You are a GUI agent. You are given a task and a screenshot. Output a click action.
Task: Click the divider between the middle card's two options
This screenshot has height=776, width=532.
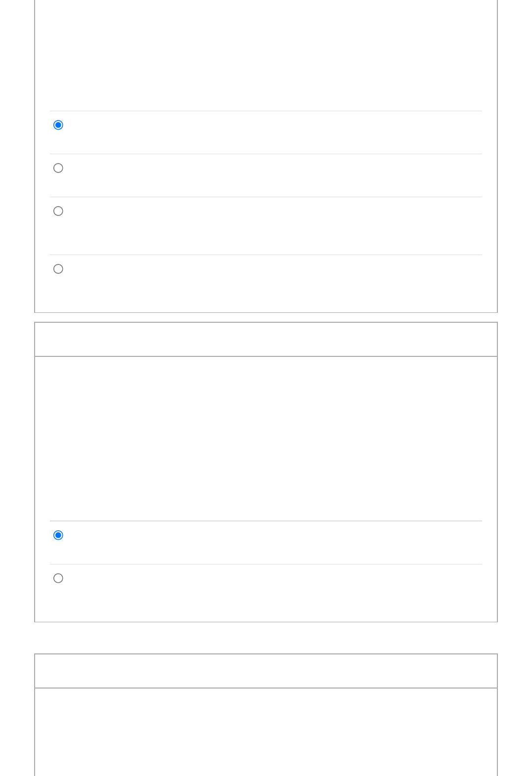click(266, 564)
